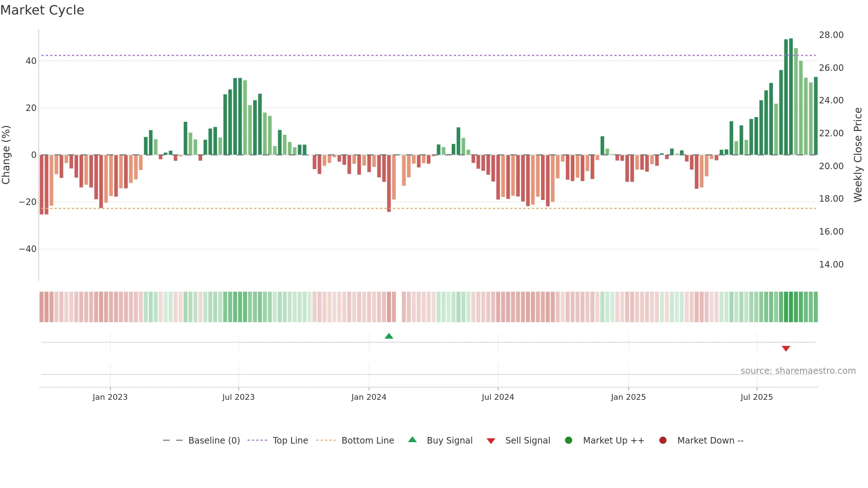
Task: Click the 22.00 price axis label
Action: coord(831,133)
